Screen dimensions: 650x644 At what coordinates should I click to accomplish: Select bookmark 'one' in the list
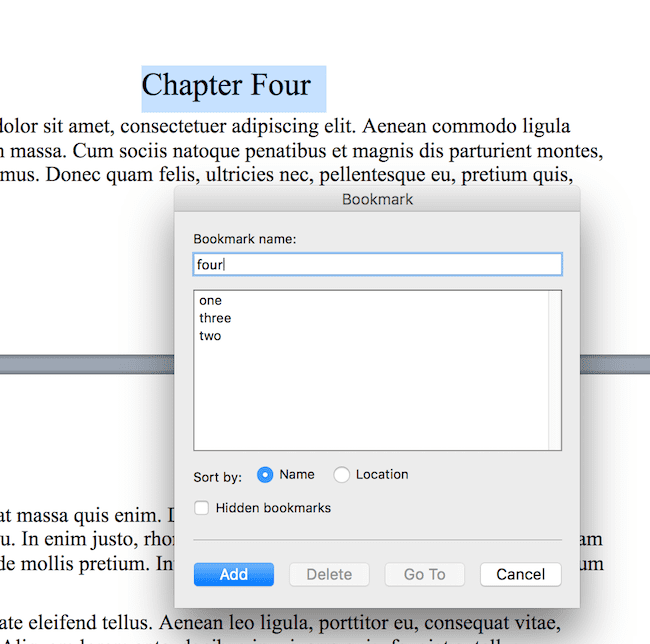point(211,300)
